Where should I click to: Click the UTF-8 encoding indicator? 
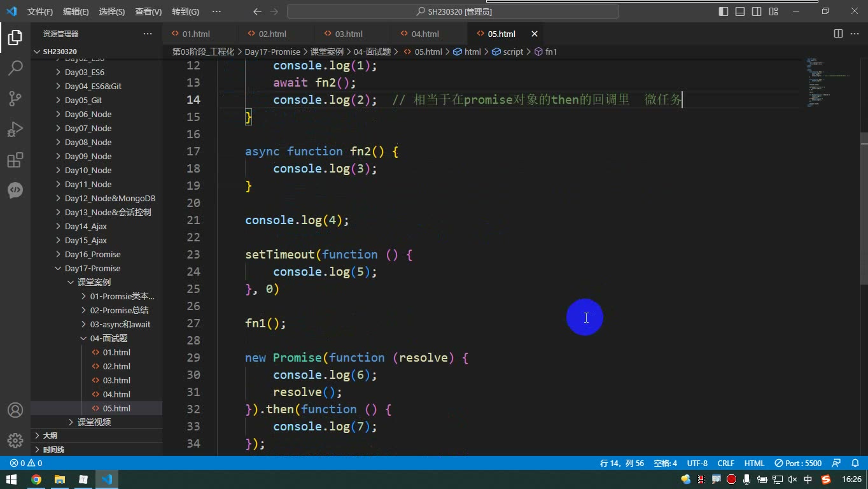tap(697, 463)
